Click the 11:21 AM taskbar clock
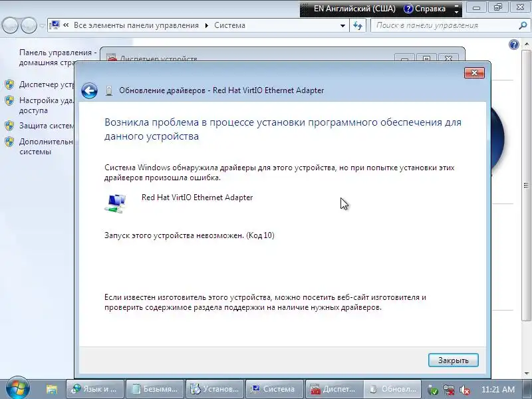 [x=498, y=389]
